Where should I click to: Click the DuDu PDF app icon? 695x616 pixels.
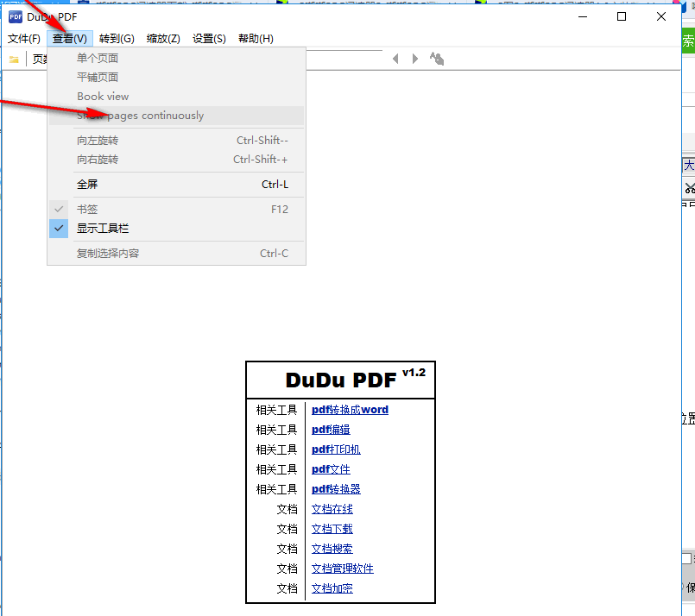16,17
